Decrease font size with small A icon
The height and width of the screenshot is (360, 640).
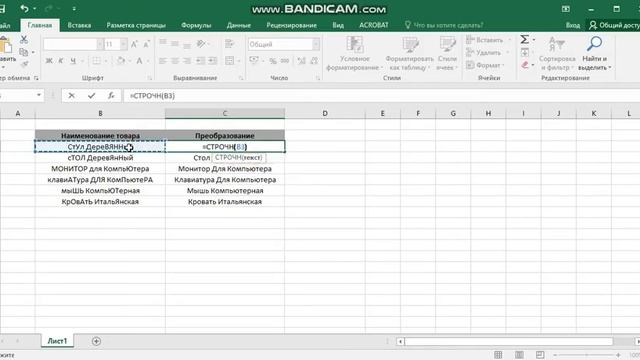(146, 44)
